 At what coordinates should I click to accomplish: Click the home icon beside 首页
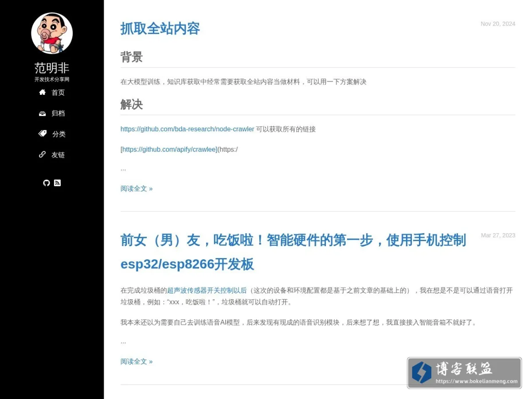click(x=43, y=92)
